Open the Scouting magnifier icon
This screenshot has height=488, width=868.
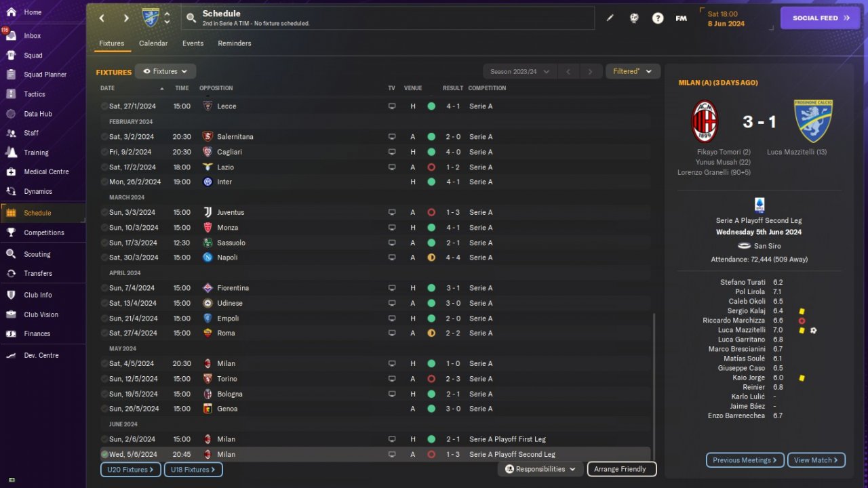tap(11, 254)
